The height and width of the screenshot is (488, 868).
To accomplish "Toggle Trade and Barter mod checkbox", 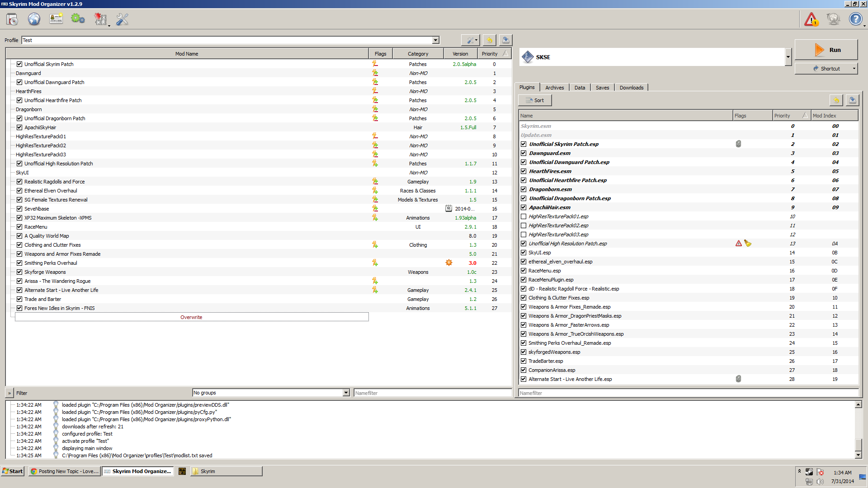I will tap(19, 299).
